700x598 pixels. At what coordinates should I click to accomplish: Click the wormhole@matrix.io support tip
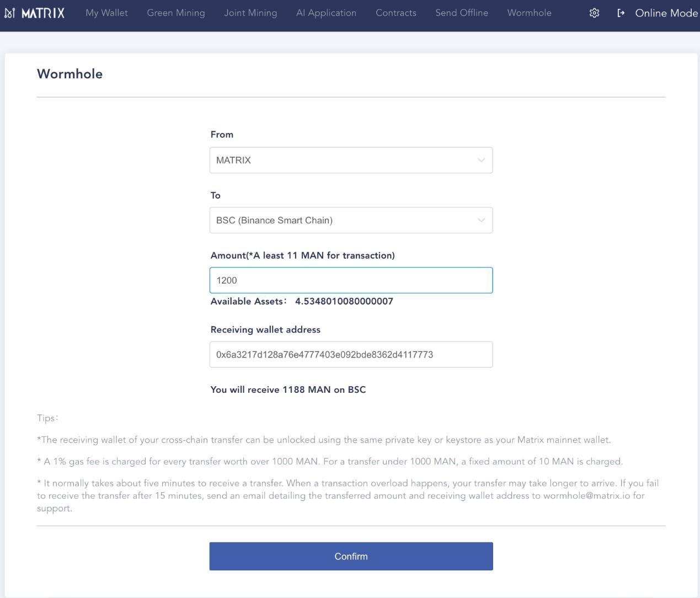pyautogui.click(x=348, y=495)
